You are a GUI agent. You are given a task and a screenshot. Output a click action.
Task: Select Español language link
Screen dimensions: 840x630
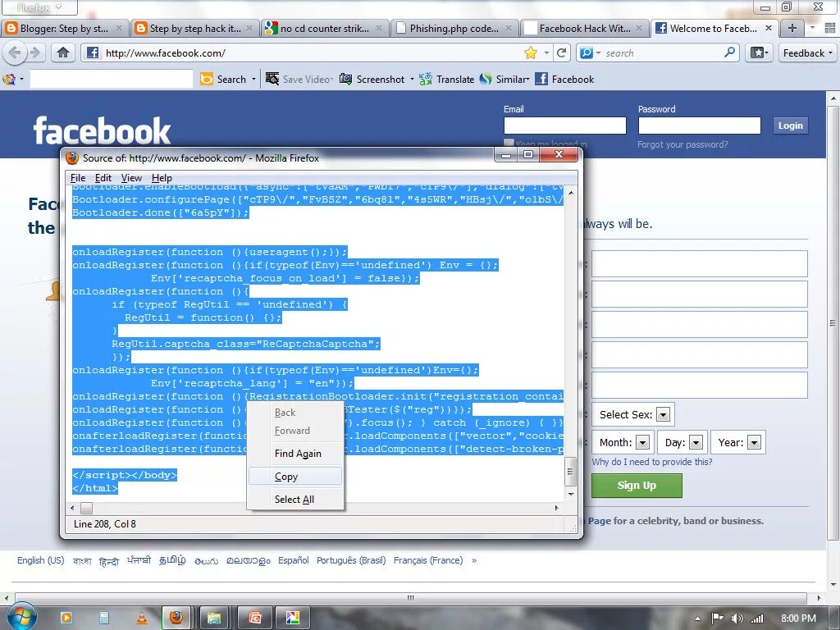(293, 560)
